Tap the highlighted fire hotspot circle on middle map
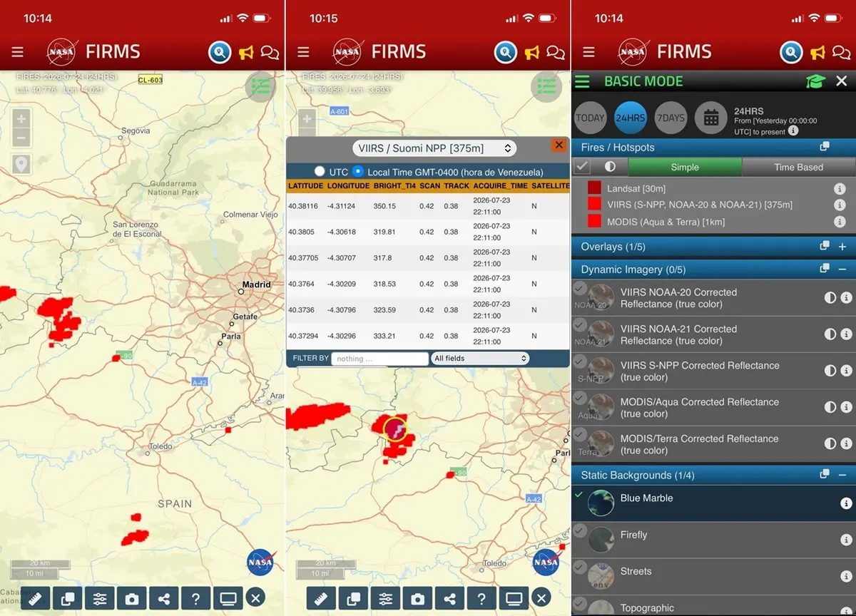 coord(394,428)
